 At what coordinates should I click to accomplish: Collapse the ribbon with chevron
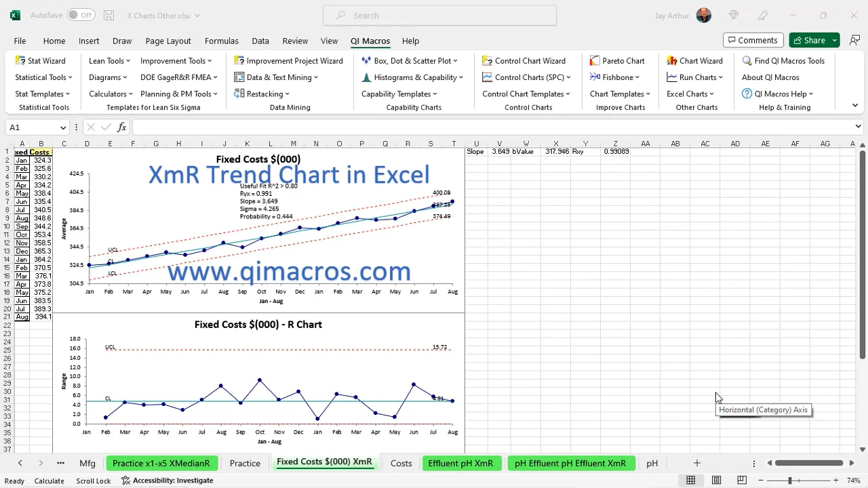854,106
